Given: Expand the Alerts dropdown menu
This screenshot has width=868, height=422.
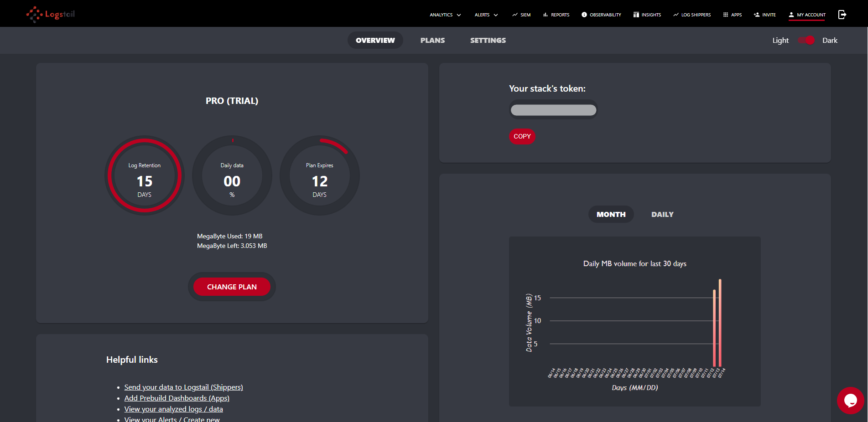Looking at the screenshot, I should tap(486, 15).
